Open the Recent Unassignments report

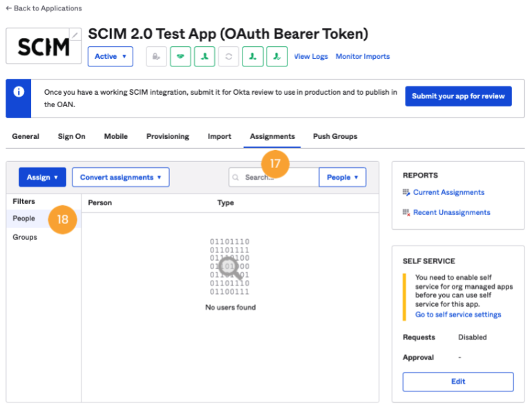pyautogui.click(x=452, y=212)
